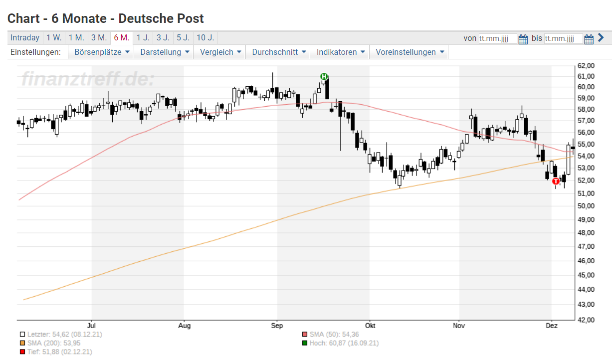Image resolution: width=614 pixels, height=364 pixels.
Task: Expand the Durchschnitt dropdown
Action: pos(278,52)
